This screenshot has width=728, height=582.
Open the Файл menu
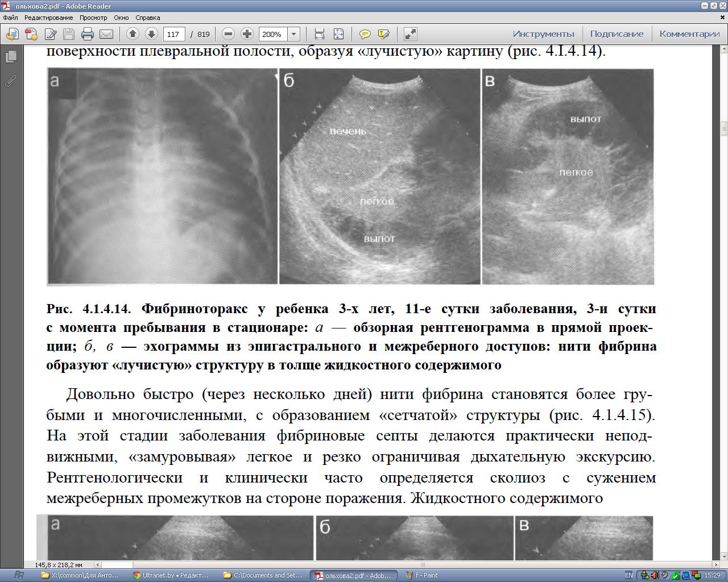(x=10, y=18)
